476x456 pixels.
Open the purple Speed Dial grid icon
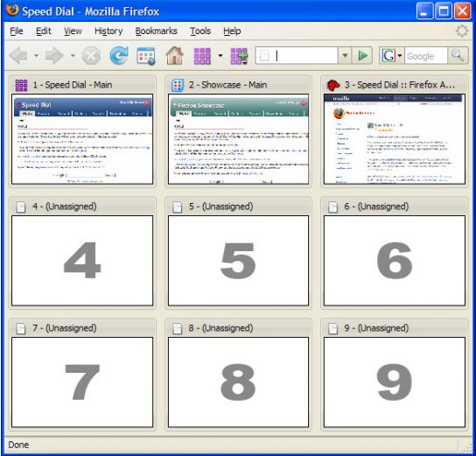click(202, 56)
